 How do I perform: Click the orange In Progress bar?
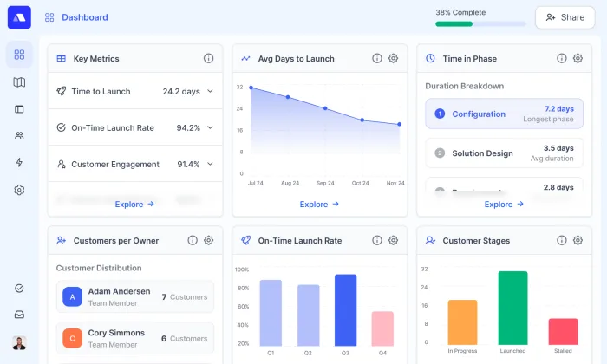pyautogui.click(x=462, y=322)
